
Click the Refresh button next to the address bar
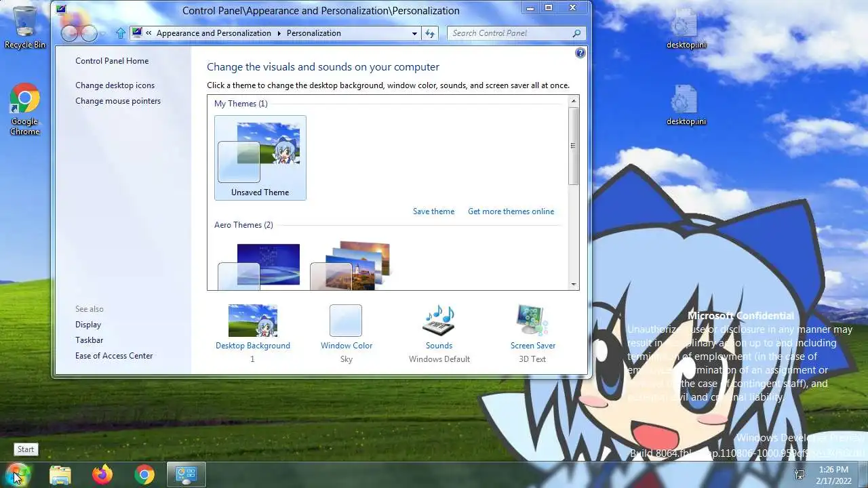(429, 33)
